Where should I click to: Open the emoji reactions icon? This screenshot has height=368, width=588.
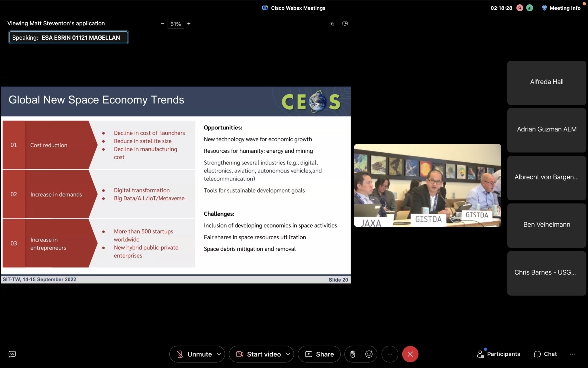pyautogui.click(x=369, y=354)
